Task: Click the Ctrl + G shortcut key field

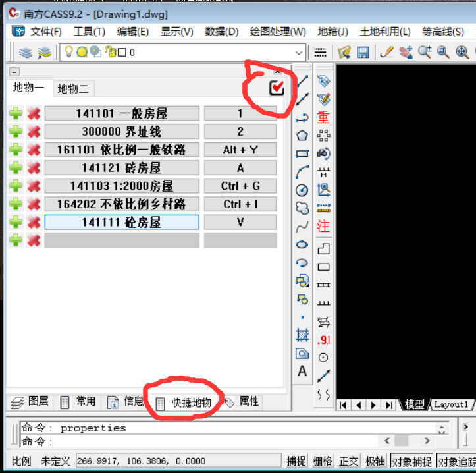Action: (x=240, y=186)
